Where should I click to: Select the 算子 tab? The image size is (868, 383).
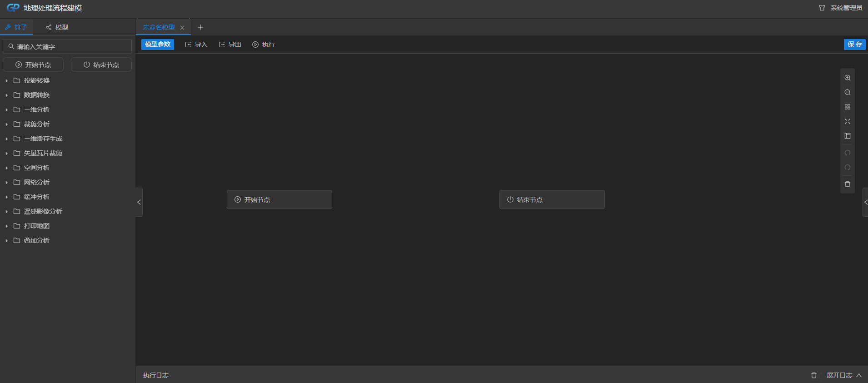point(16,27)
